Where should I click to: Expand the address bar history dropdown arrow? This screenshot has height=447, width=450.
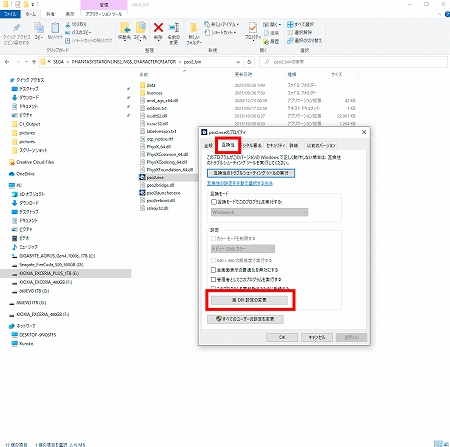coord(238,62)
